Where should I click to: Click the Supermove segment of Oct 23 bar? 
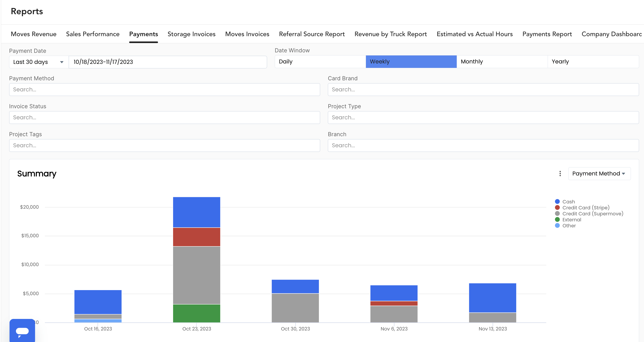196,275
